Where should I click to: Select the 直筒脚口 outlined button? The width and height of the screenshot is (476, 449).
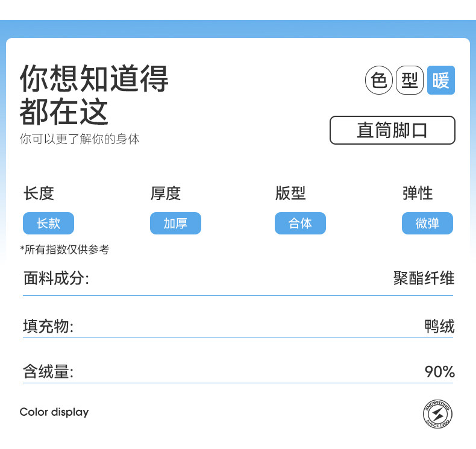pos(392,130)
